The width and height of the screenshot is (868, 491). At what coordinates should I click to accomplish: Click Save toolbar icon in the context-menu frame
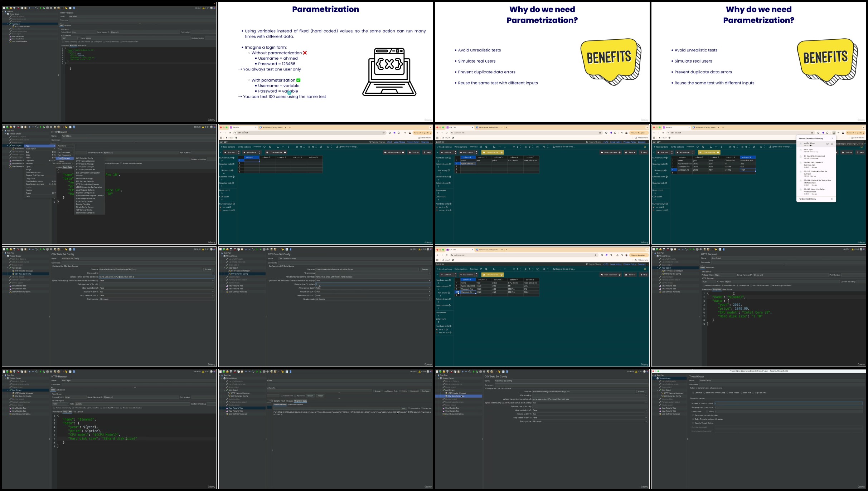coord(14,127)
